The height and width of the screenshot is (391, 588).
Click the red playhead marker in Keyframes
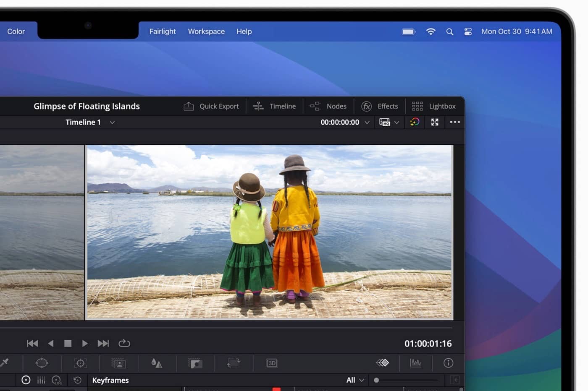click(276, 389)
